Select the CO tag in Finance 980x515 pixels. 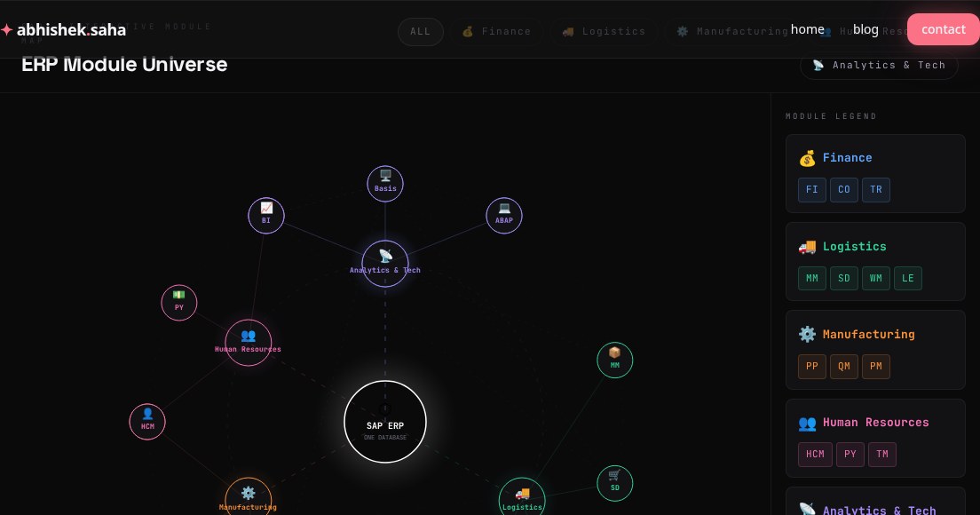844,190
